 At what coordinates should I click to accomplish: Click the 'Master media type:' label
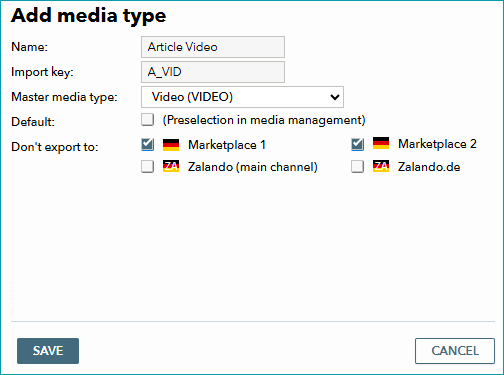[64, 97]
